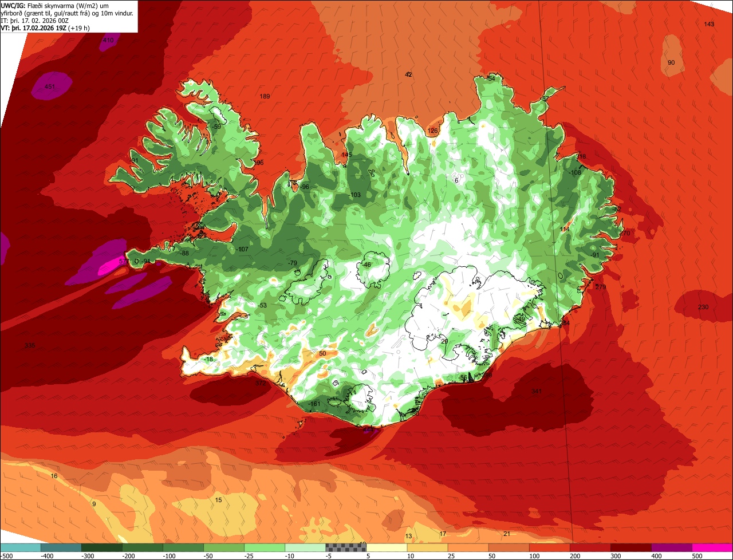Click the '90' flux value in the northeast sea
Viewport: 733px width, 560px height.
click(x=671, y=62)
